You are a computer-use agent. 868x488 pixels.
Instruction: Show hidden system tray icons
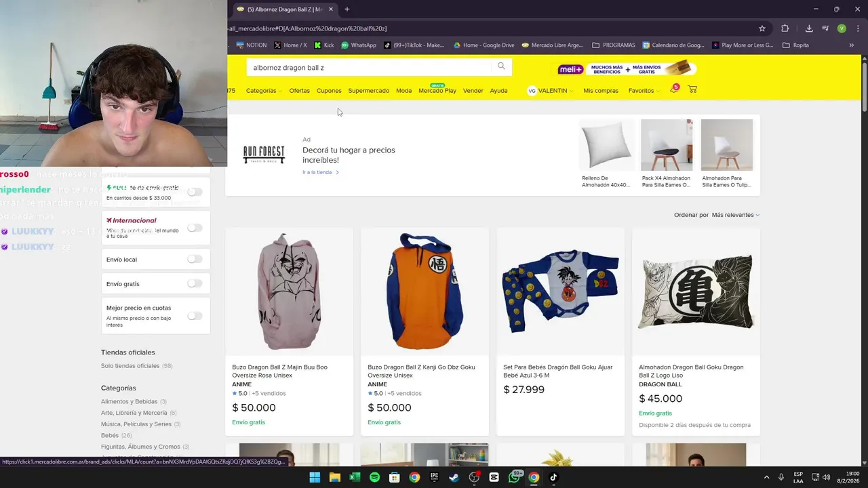[766, 477]
